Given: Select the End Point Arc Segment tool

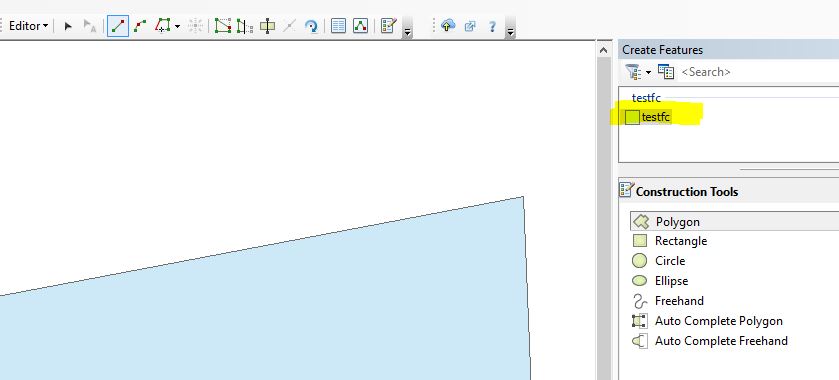Looking at the screenshot, I should (x=140, y=26).
